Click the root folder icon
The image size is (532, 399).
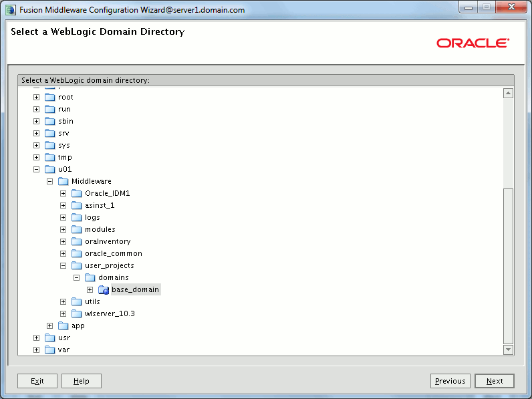pos(50,98)
